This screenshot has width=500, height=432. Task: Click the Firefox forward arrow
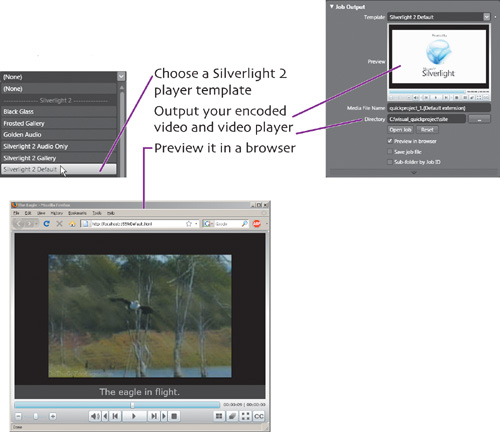point(29,224)
